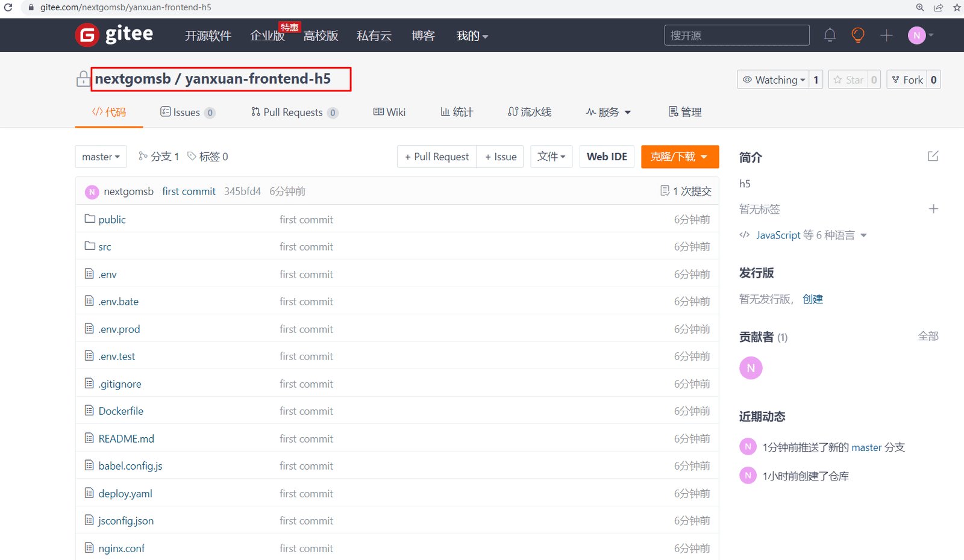Open the 管理 tab

tap(685, 112)
